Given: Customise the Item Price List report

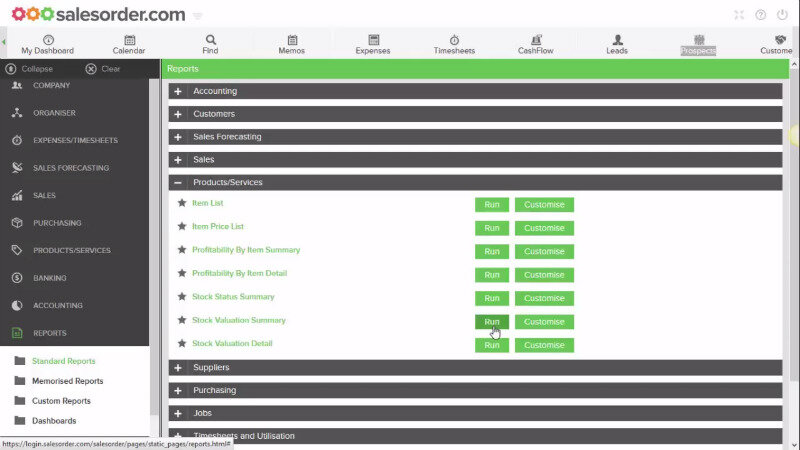Looking at the screenshot, I should pos(544,228).
